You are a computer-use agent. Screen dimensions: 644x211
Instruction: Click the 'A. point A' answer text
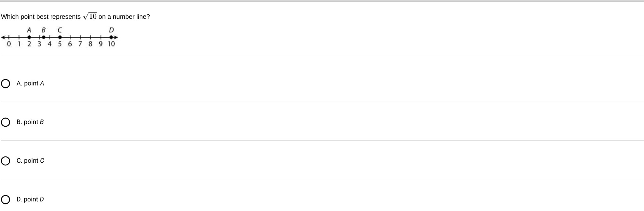tap(30, 84)
